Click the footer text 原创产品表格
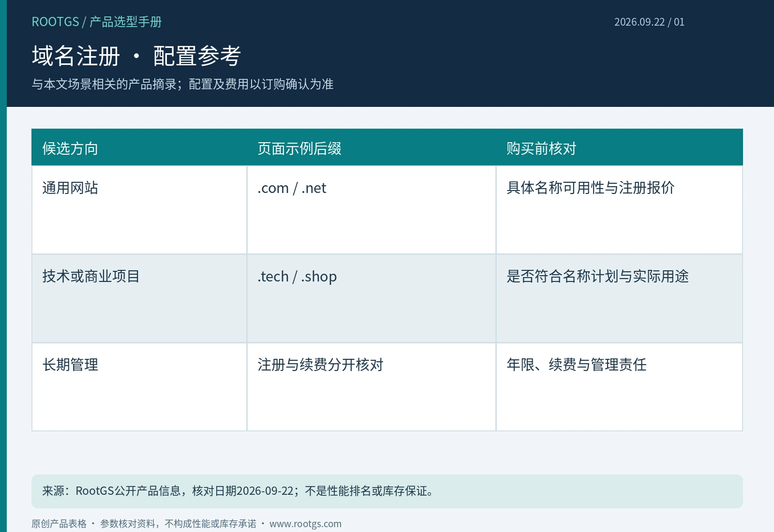The height and width of the screenshot is (532, 774). pos(59,524)
